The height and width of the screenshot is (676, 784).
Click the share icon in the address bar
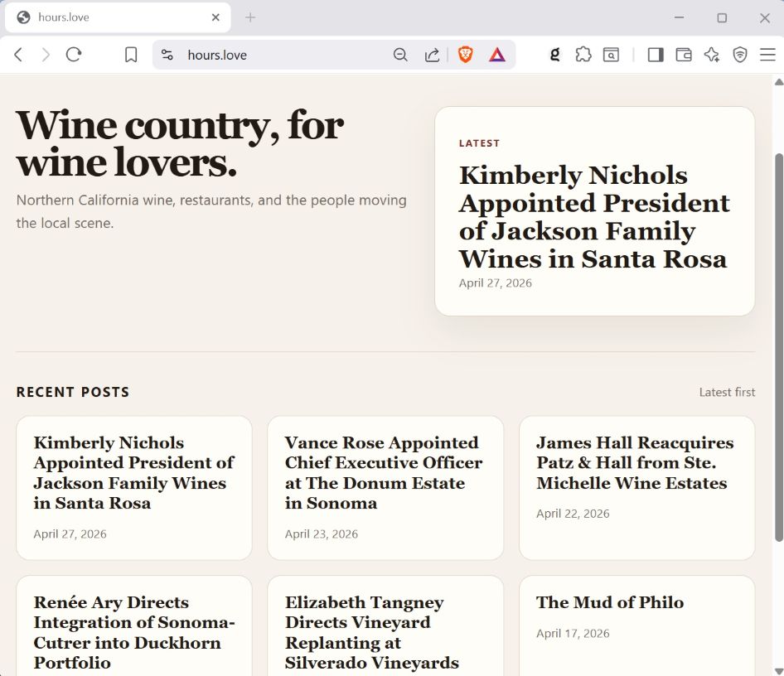(432, 55)
